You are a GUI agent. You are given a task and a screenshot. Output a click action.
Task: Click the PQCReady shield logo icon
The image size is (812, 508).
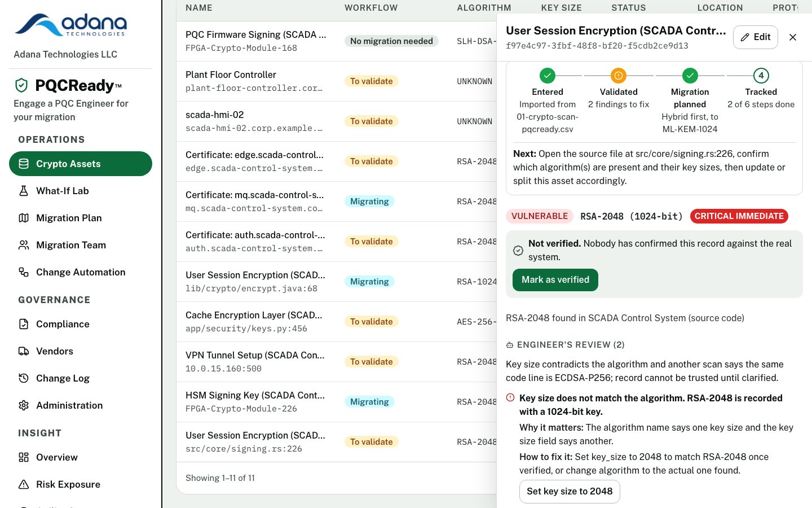[21, 85]
